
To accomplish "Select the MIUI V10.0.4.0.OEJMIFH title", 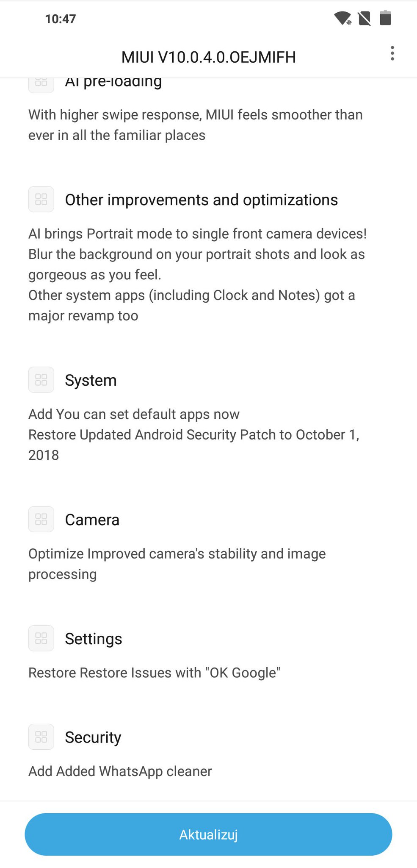I will 208,57.
